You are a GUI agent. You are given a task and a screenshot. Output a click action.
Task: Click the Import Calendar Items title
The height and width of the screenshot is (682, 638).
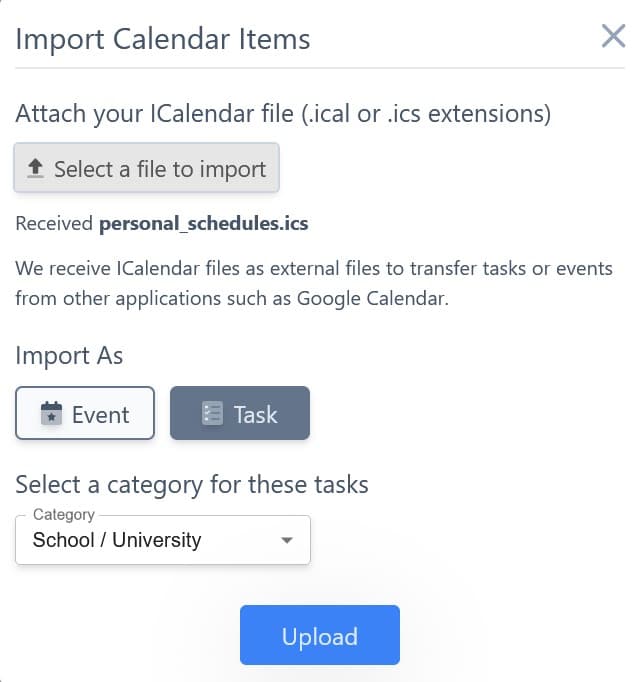pyautogui.click(x=163, y=39)
